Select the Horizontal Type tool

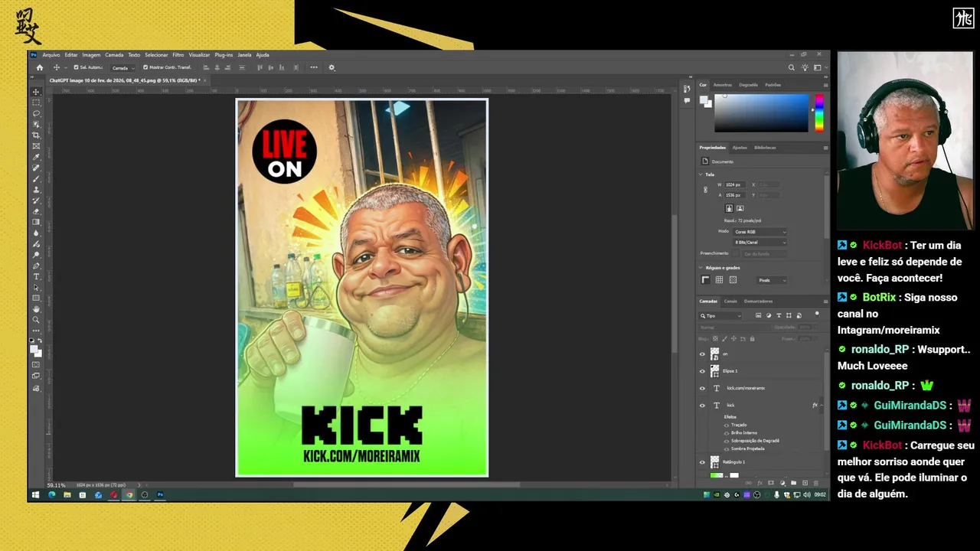36,276
